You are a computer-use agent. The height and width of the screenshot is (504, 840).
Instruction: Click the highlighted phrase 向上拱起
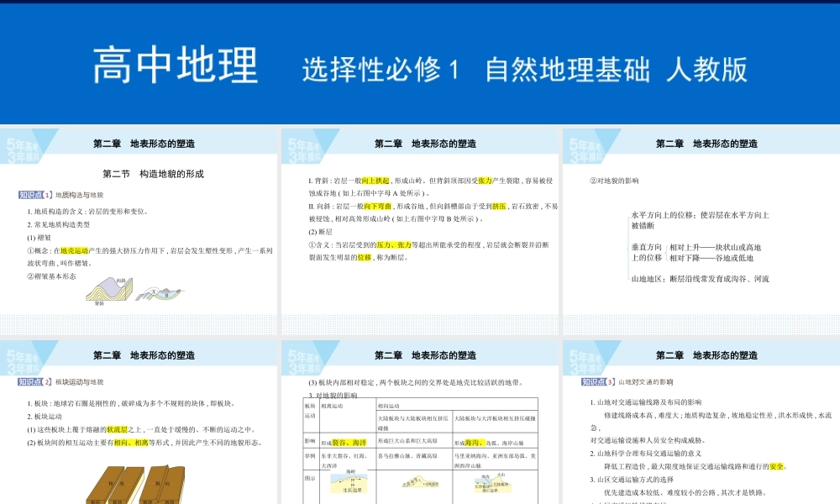[375, 181]
